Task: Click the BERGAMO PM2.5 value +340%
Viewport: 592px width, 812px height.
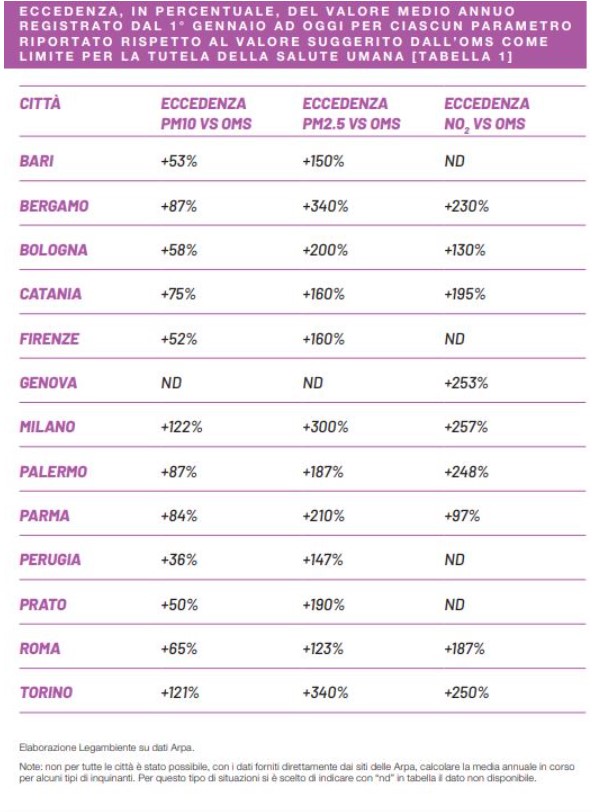Action: [325, 206]
